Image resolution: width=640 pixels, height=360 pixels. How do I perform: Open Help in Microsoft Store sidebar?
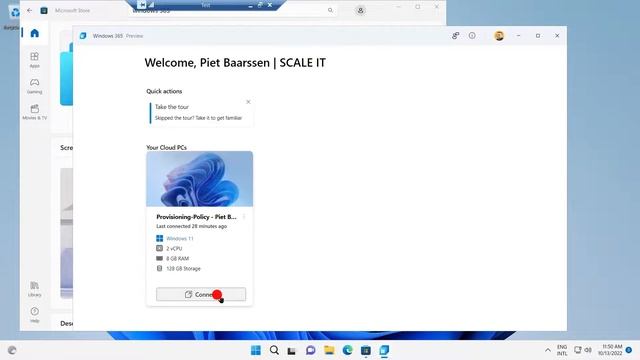pyautogui.click(x=35, y=315)
